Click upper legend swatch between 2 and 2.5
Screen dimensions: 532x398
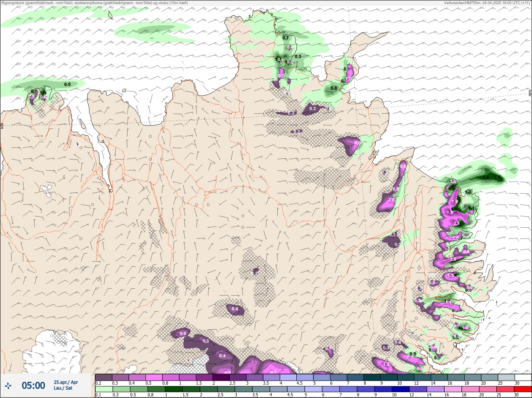pyautogui.click(x=222, y=377)
